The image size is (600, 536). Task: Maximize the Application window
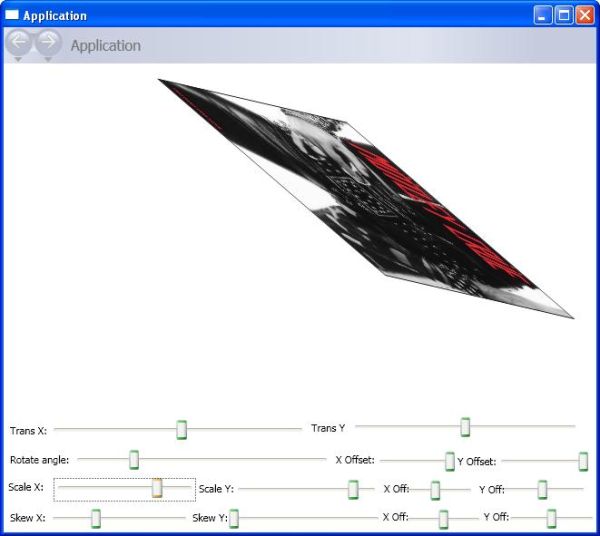click(564, 15)
